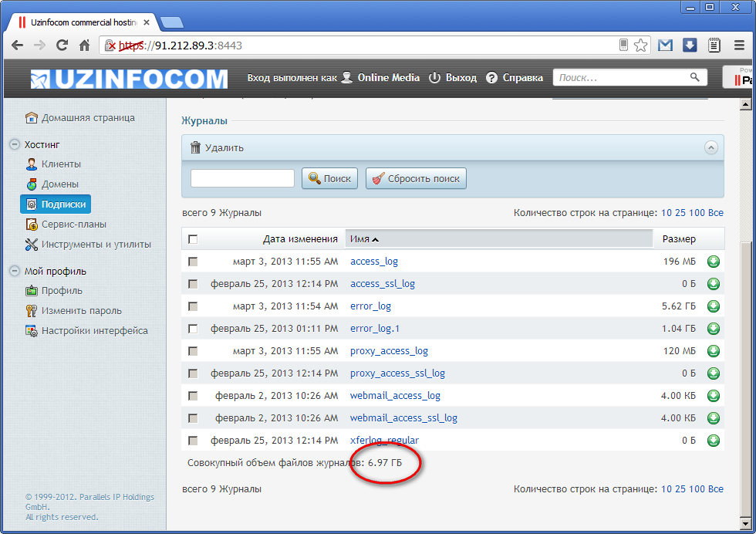Check the webmail_access_log row checkbox
756x534 pixels.
pos(193,396)
